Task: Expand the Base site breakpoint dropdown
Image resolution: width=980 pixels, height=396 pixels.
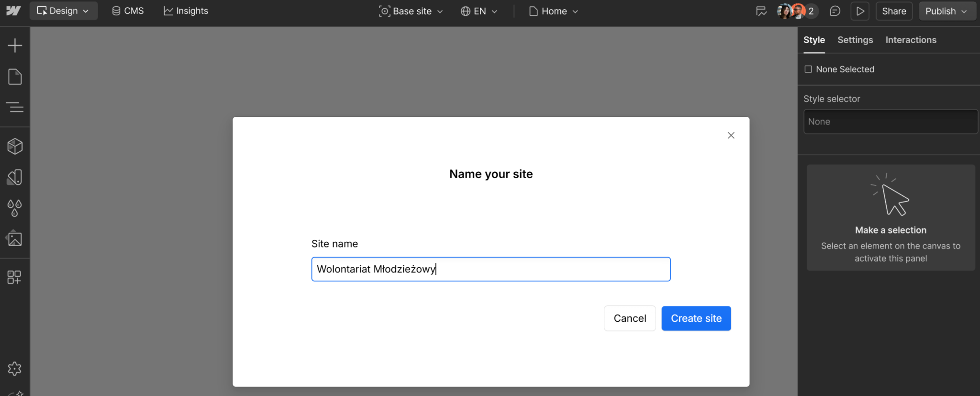Action: 411,11
